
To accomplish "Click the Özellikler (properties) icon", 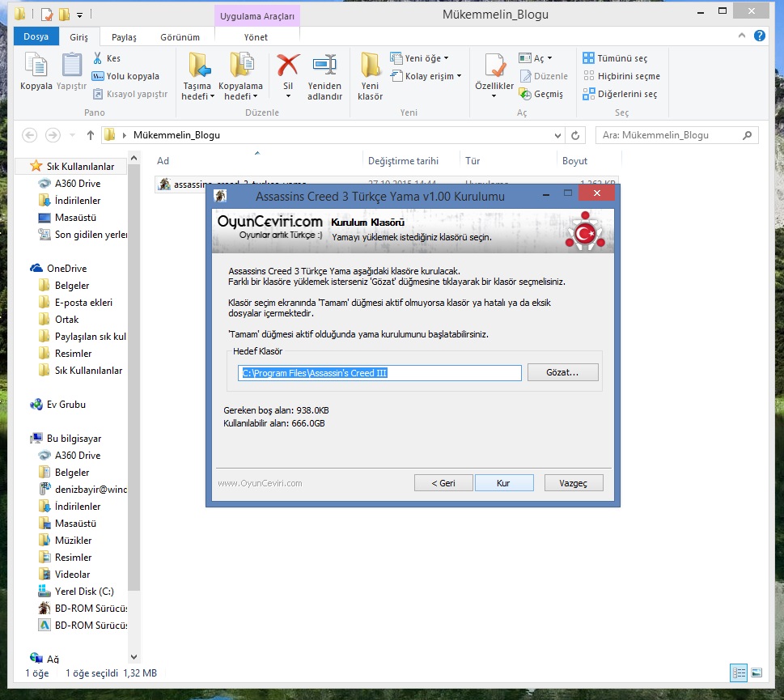I will (x=495, y=66).
